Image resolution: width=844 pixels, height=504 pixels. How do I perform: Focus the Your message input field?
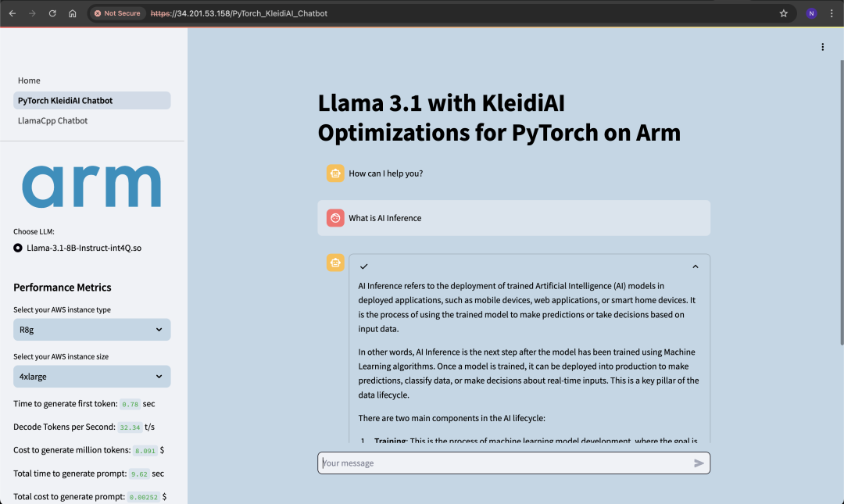(504, 463)
